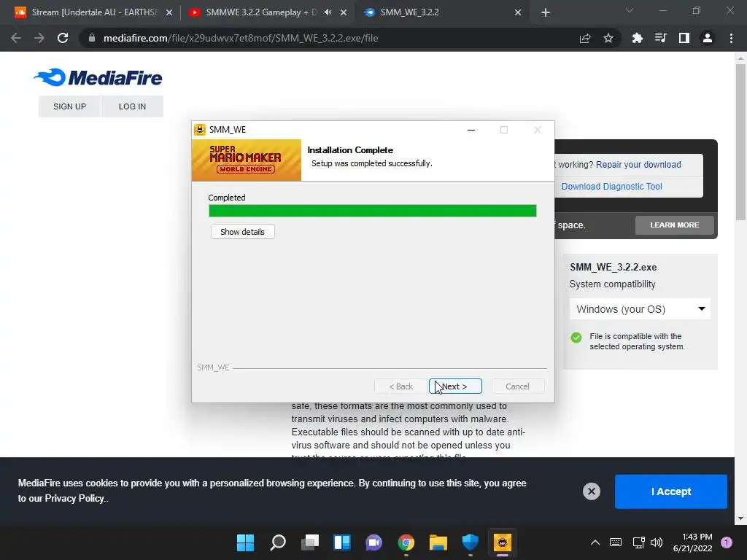
Task: Open the tab search chevron
Action: coord(630,10)
